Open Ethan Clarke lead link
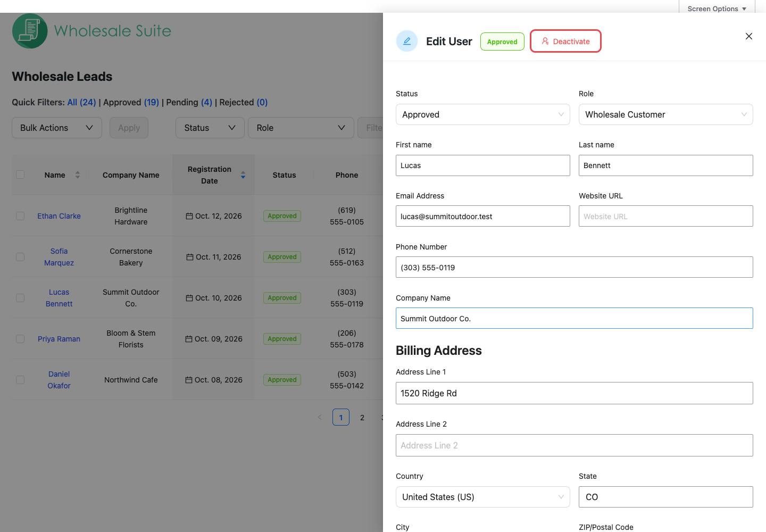The width and height of the screenshot is (766, 532). [59, 216]
